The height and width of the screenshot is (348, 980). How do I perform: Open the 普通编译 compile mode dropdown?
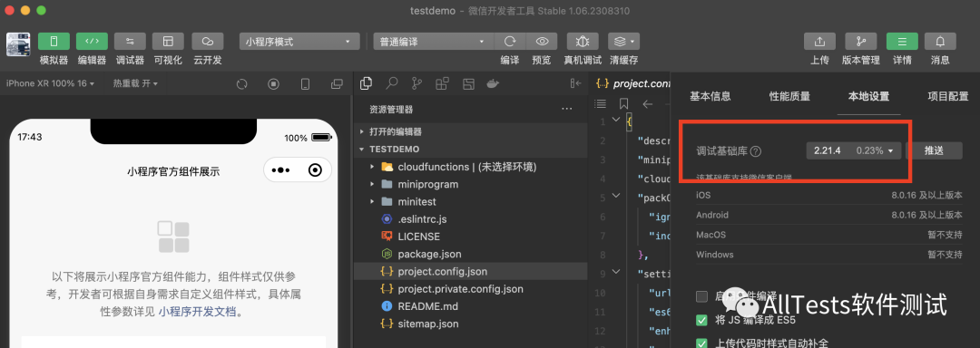tap(433, 42)
